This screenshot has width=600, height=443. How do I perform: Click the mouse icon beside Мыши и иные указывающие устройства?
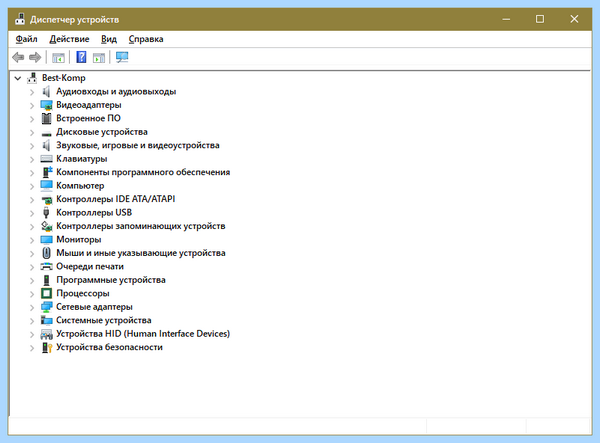(x=46, y=253)
